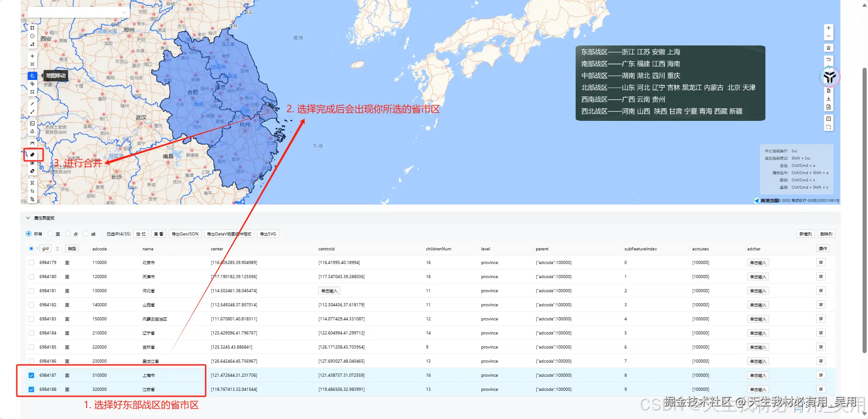Click the 导出GeoJSON export button
The height and width of the screenshot is (419, 868).
click(184, 234)
